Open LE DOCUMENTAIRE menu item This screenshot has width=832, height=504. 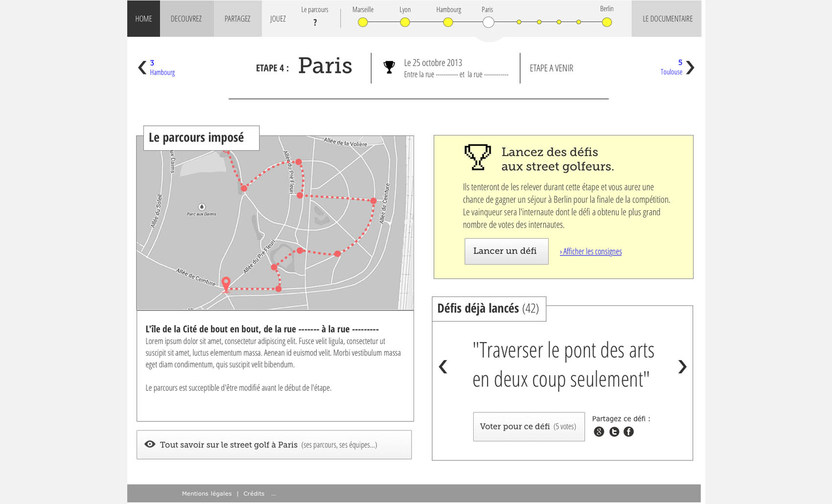667,19
